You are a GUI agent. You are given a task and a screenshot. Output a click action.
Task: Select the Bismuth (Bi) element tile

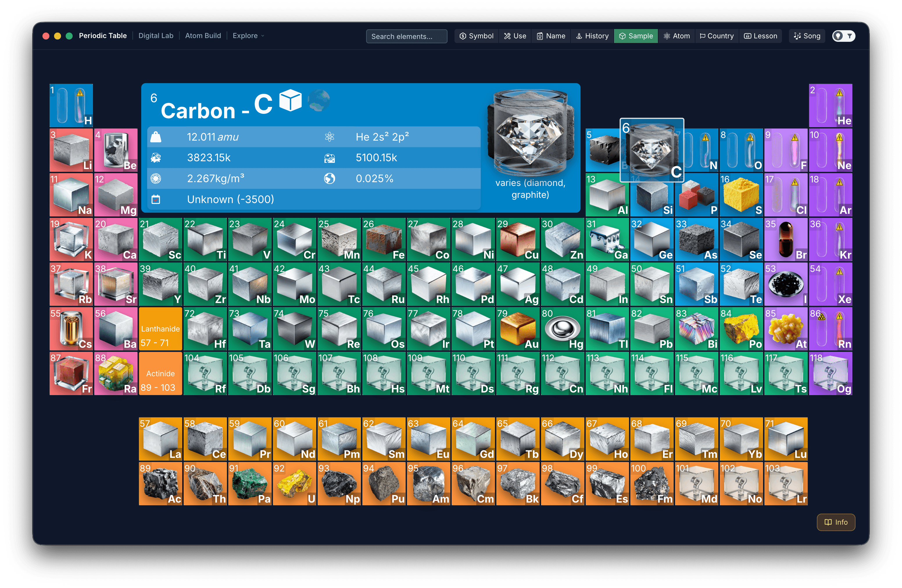tap(697, 329)
